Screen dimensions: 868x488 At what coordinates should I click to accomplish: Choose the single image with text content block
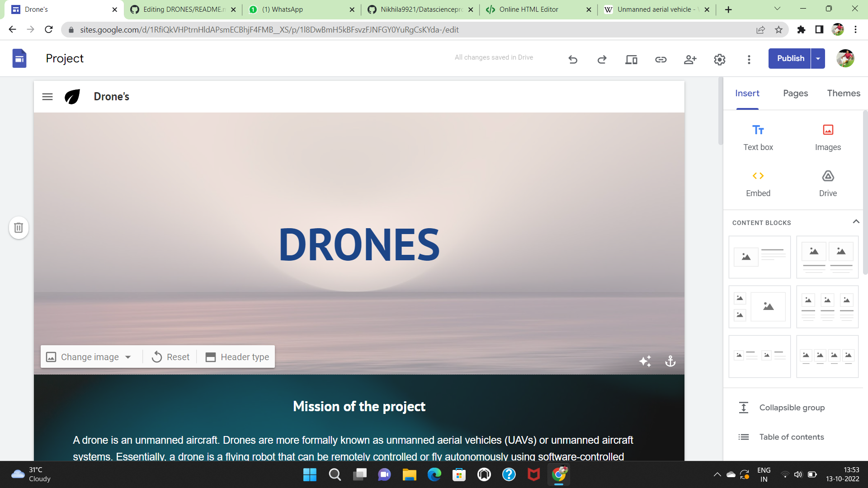[759, 257]
